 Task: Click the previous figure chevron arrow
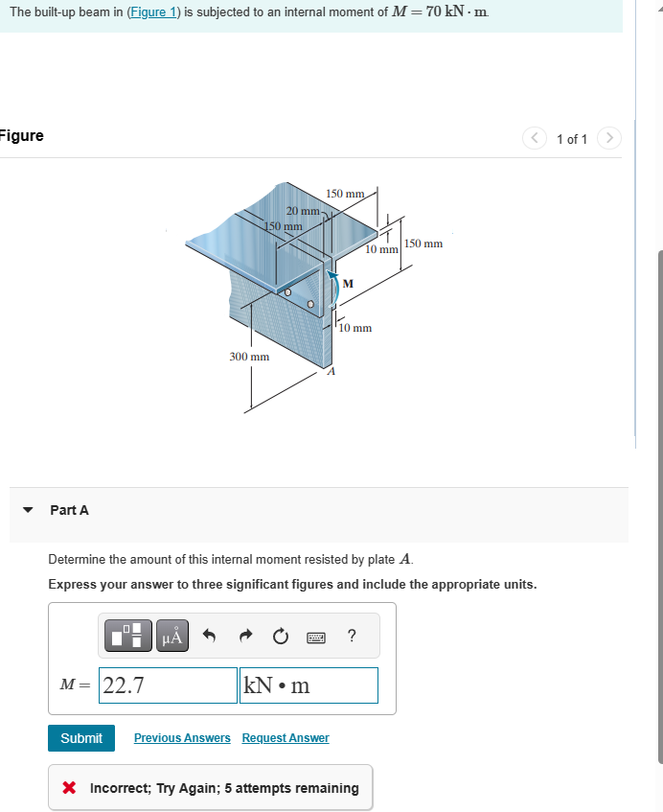[535, 138]
